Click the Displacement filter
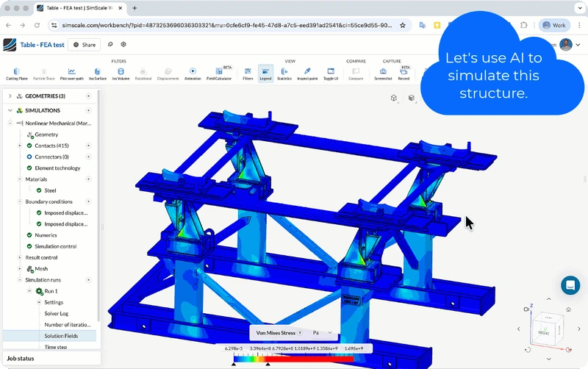588x369 pixels. pyautogui.click(x=168, y=74)
